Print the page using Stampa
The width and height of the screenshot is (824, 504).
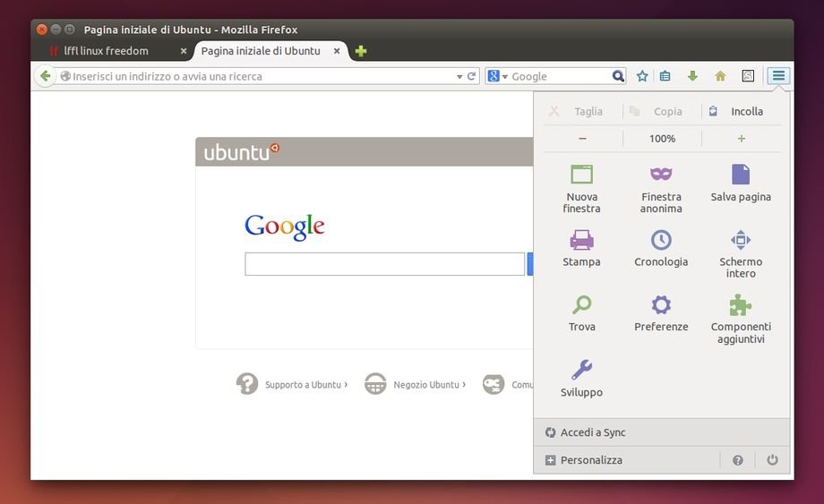[581, 248]
